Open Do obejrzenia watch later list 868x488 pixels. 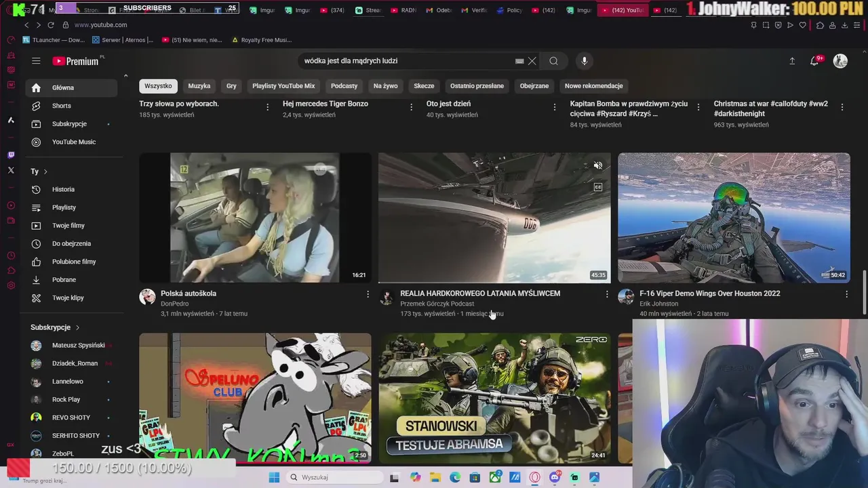73,243
